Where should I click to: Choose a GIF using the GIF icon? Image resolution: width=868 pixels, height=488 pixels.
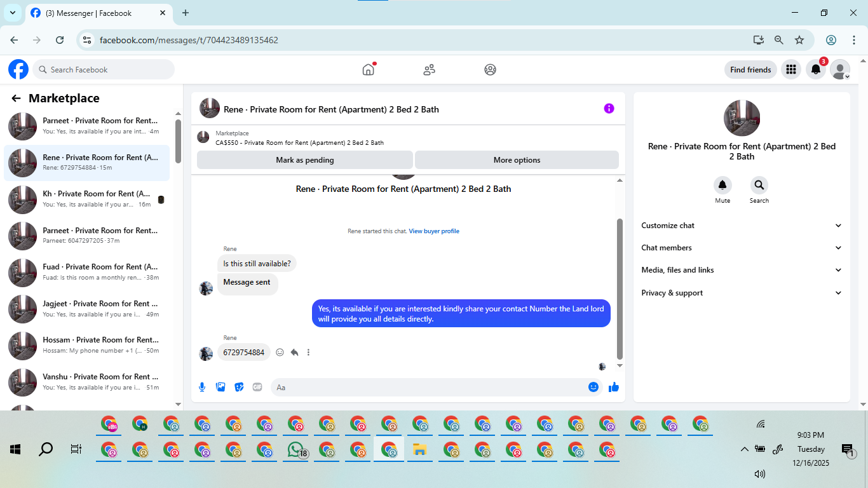click(257, 387)
